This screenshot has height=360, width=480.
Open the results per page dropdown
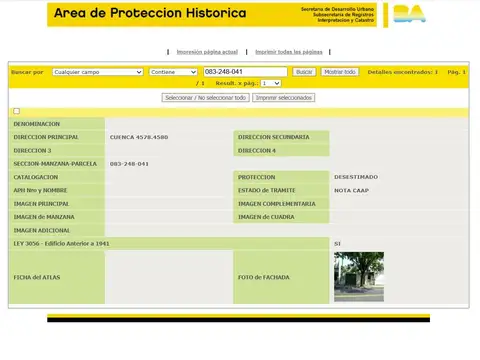point(271,83)
